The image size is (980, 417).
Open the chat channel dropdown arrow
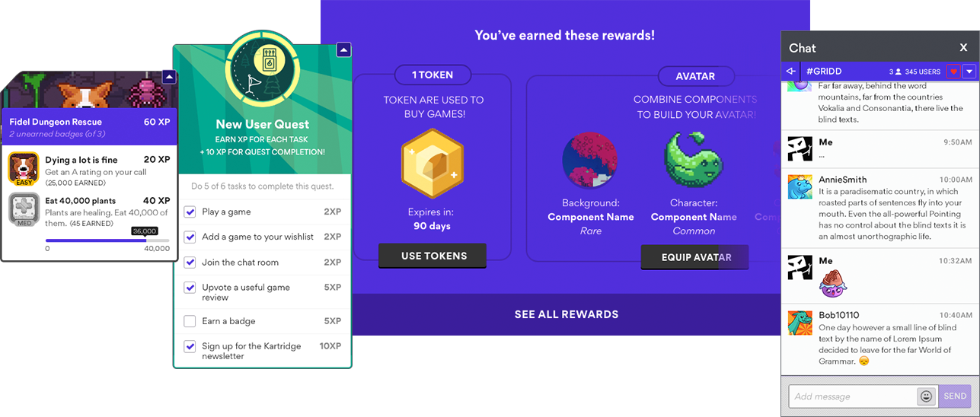(x=969, y=72)
